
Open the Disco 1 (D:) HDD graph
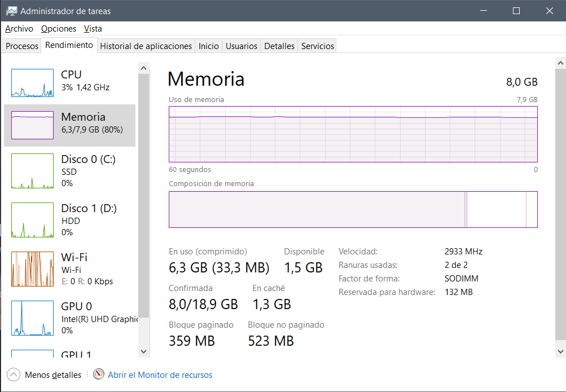click(x=33, y=220)
